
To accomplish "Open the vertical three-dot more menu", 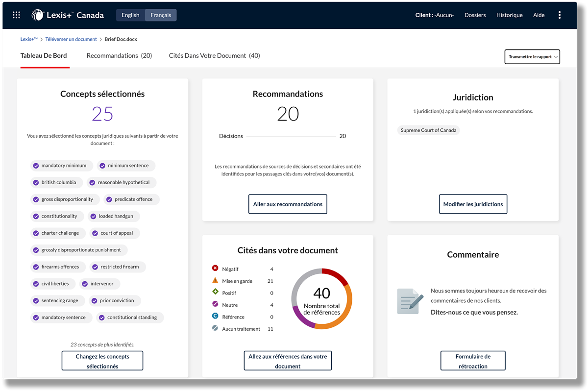I will pyautogui.click(x=560, y=15).
